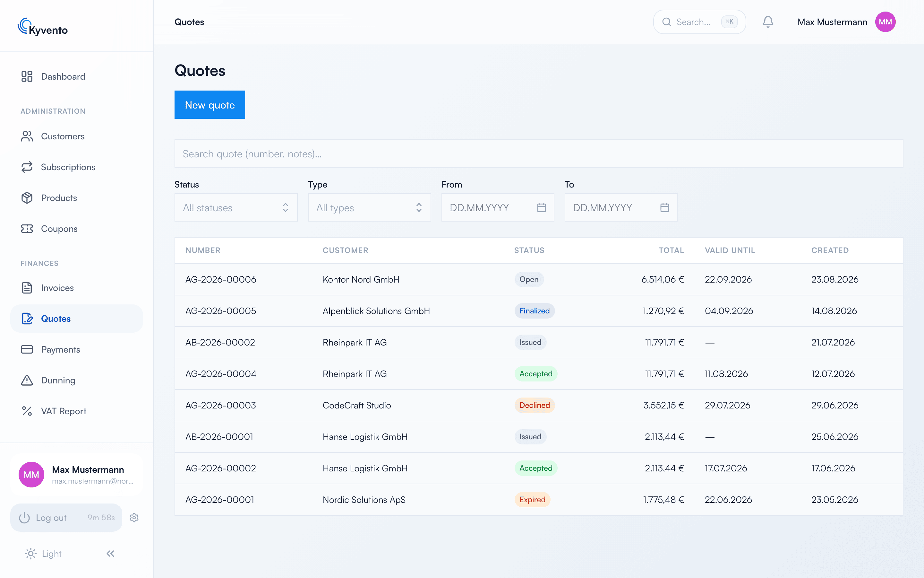Open VAT Report in sidebar
The width and height of the screenshot is (924, 578).
[77, 411]
